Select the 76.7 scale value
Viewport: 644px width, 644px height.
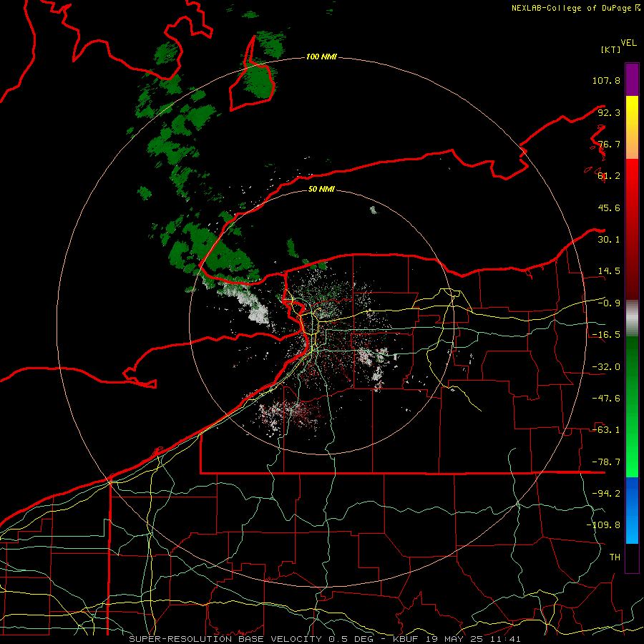point(609,144)
